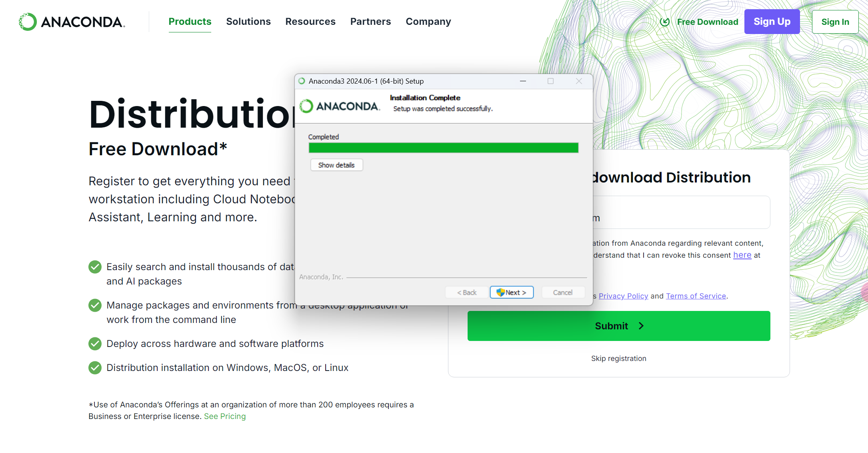The image size is (868, 453).
Task: Open the Solutions menu
Action: [x=248, y=22]
